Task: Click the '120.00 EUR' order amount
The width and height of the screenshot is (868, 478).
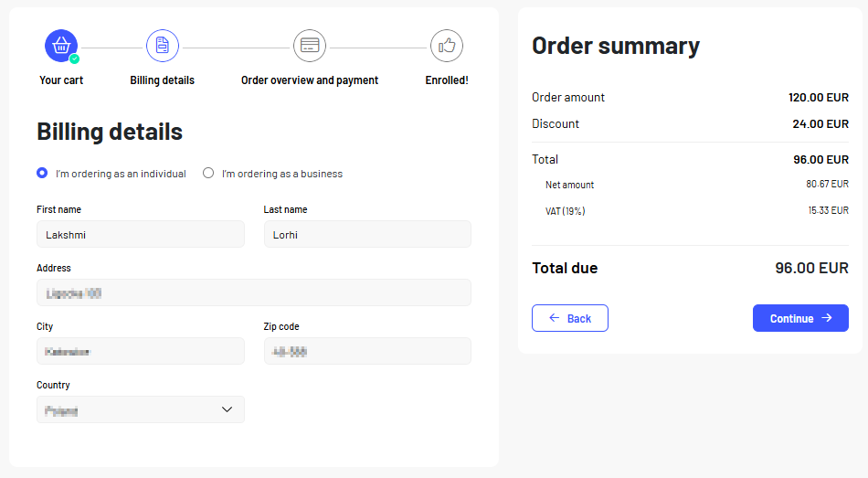Action: pyautogui.click(x=818, y=98)
